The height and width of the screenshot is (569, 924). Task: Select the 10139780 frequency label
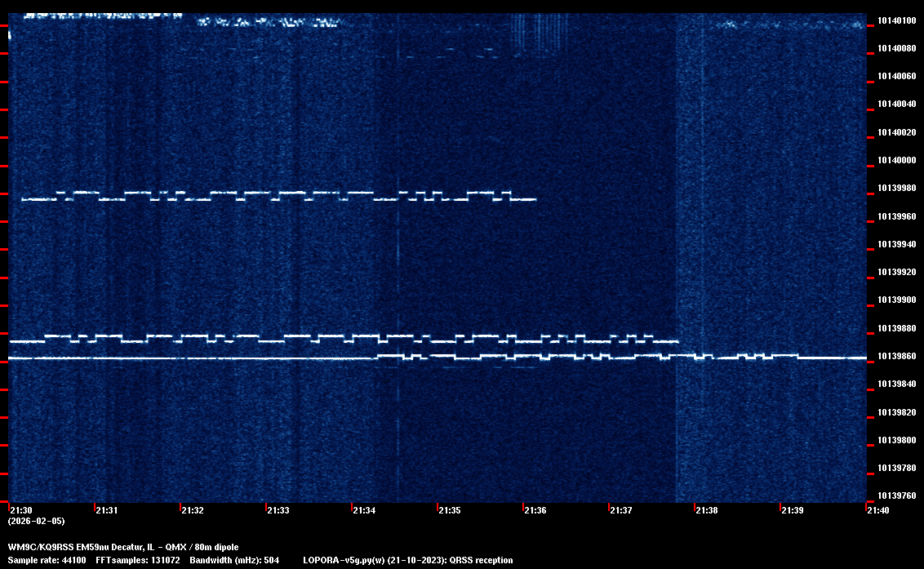point(897,468)
